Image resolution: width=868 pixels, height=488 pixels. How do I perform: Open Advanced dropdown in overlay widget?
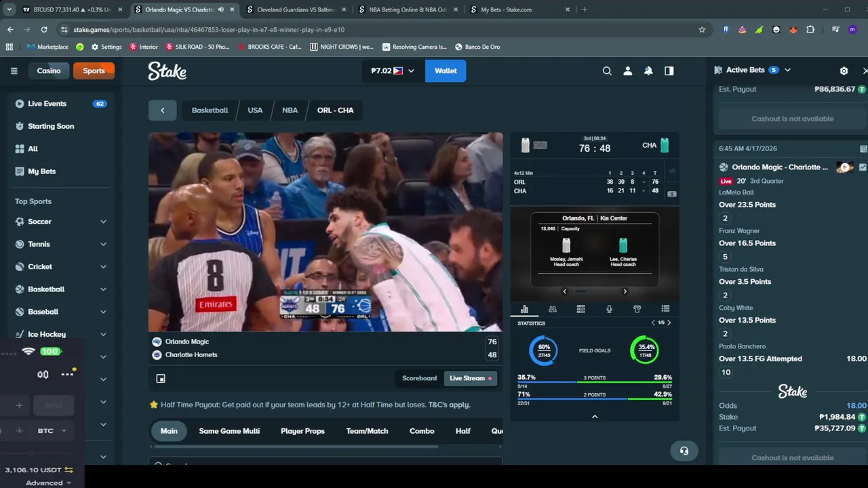pos(48,483)
